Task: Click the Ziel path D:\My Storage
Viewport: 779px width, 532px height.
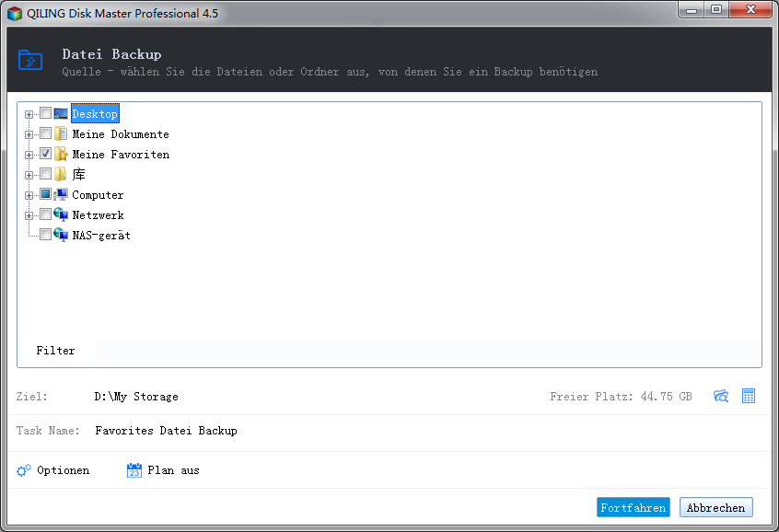Action: coord(136,397)
